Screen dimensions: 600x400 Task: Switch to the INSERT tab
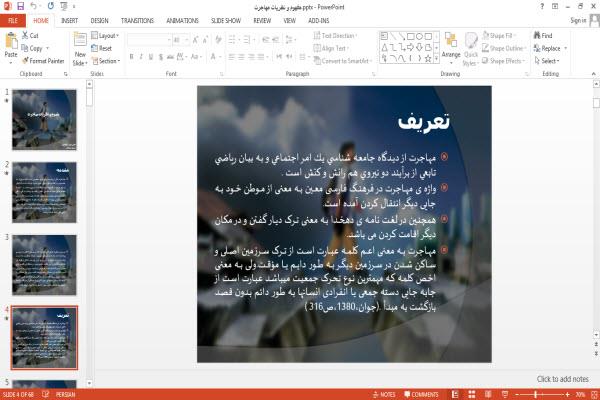point(69,21)
